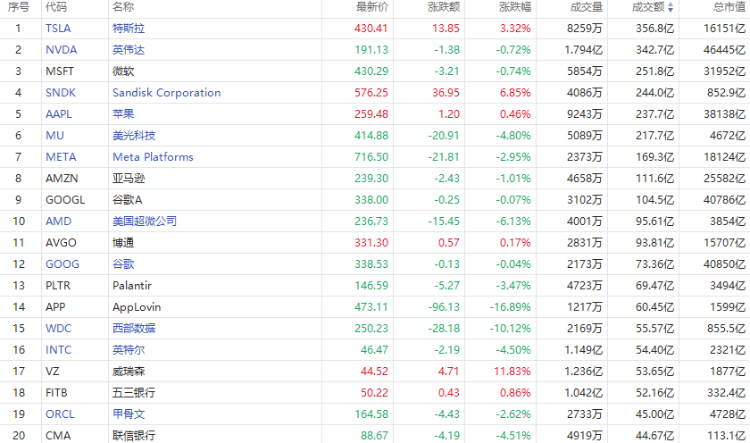
Task: Select the 亚马逊 name cell
Action: 128,178
